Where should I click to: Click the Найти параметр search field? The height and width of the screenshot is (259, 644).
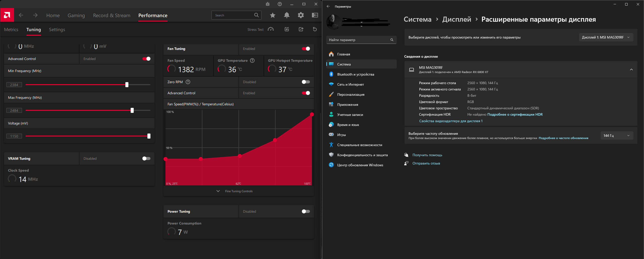coord(361,40)
